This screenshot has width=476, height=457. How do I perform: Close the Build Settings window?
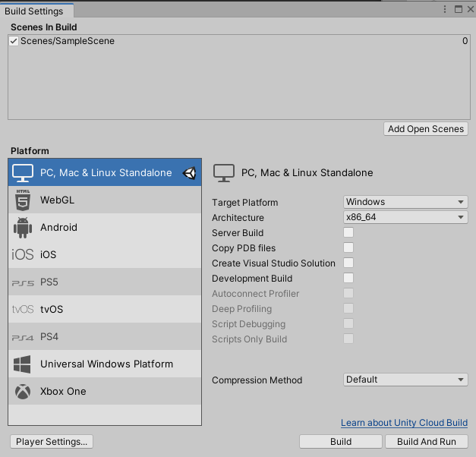click(x=471, y=9)
